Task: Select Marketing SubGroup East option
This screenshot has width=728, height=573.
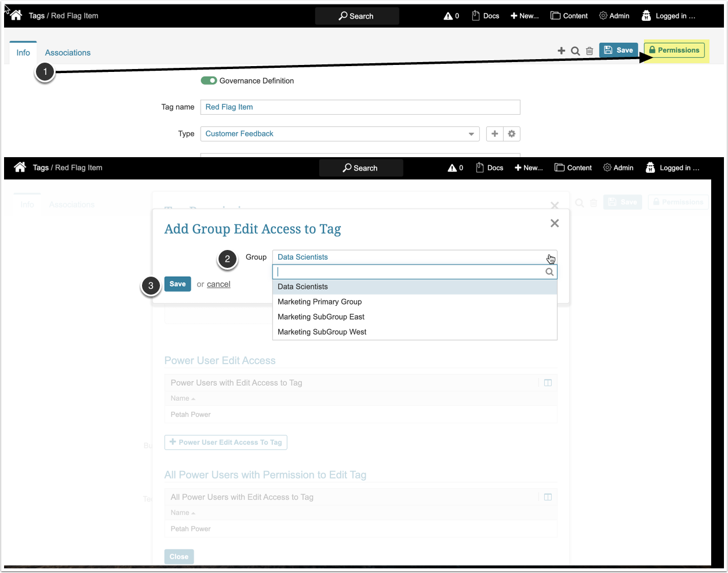Action: click(414, 317)
